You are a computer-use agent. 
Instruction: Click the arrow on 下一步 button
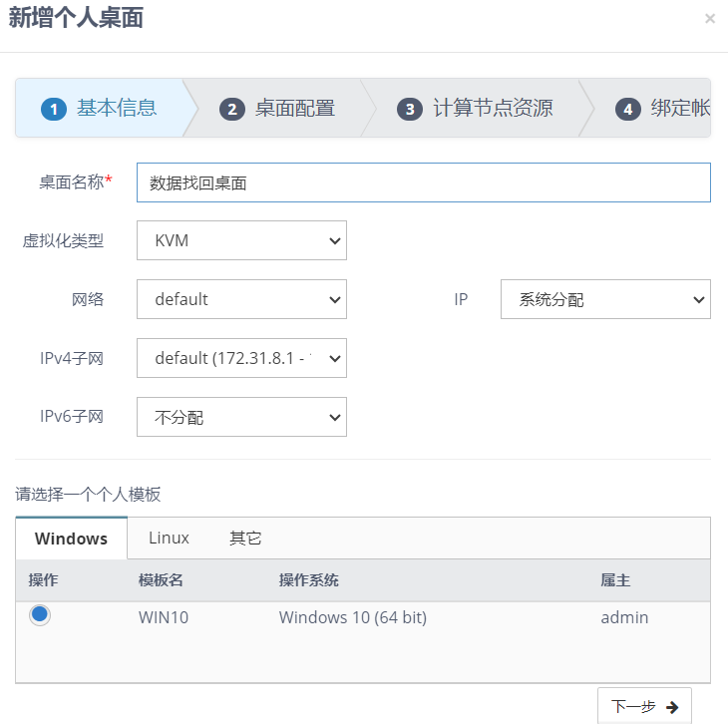pyautogui.click(x=672, y=707)
